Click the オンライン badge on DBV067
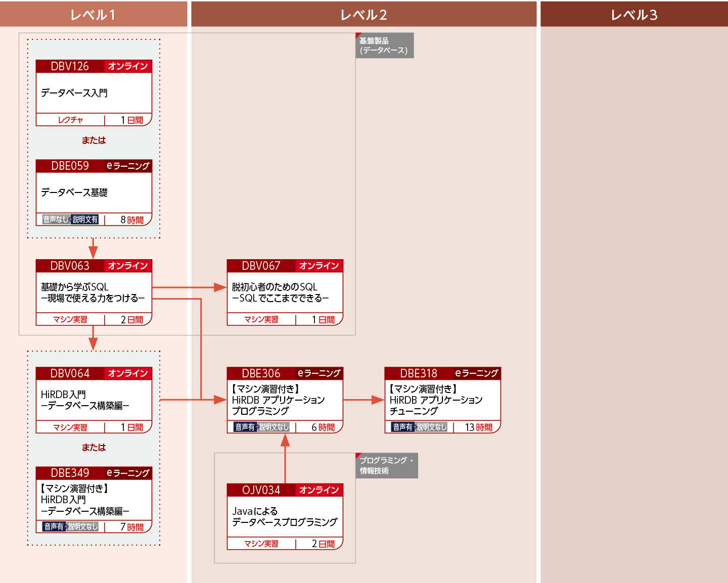 coord(319,266)
